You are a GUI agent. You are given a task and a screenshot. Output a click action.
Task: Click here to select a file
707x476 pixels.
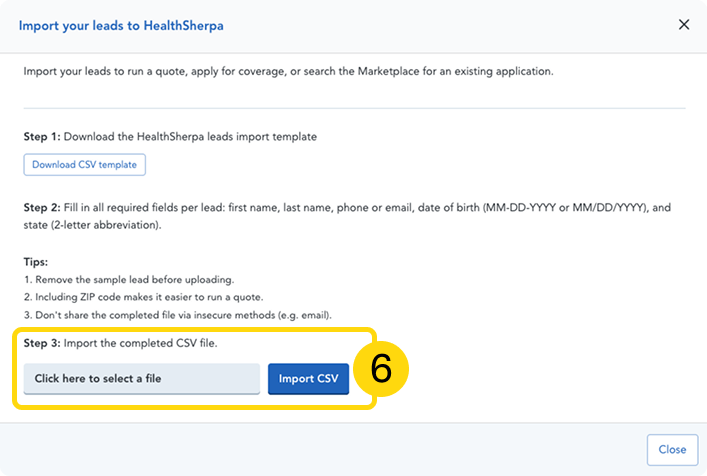coord(142,379)
